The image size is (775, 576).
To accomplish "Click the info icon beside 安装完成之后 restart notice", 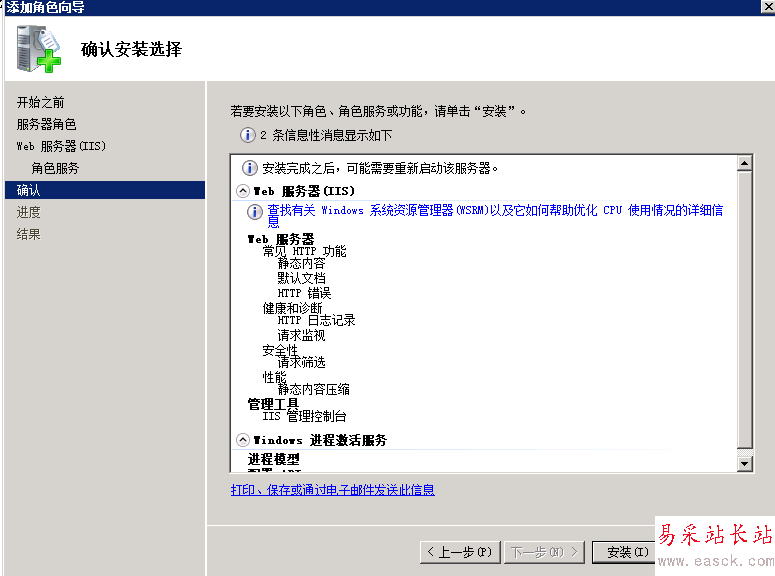I will (250, 168).
